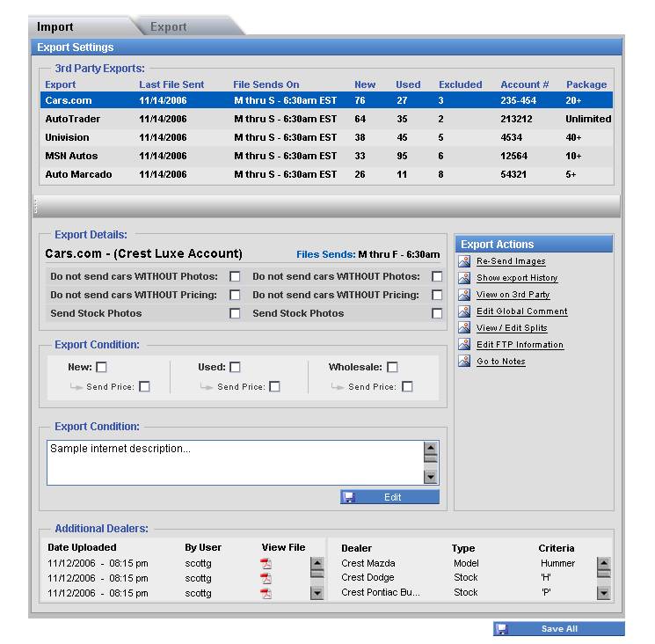655x644 pixels.
Task: Open Edit FTP Information link
Action: tap(520, 345)
